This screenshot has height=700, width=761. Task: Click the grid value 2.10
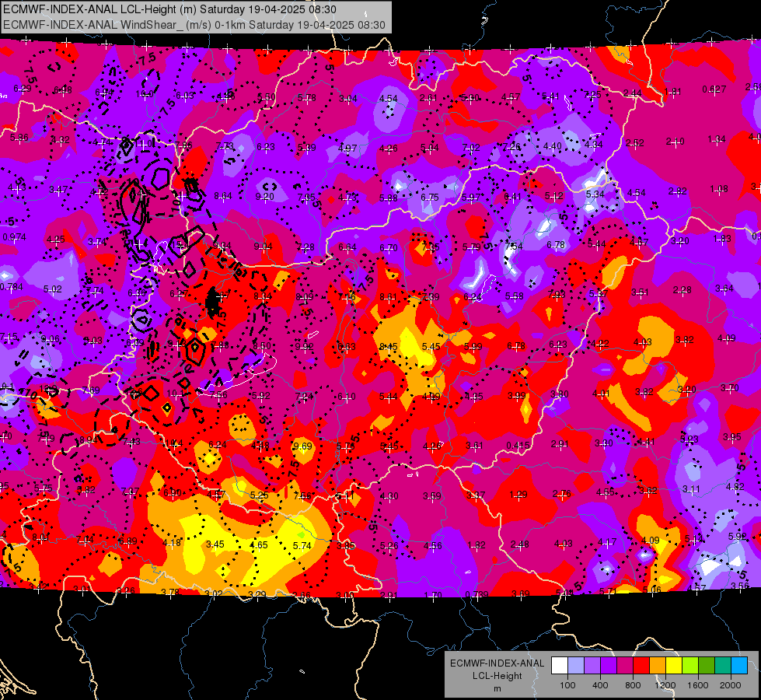tap(675, 142)
